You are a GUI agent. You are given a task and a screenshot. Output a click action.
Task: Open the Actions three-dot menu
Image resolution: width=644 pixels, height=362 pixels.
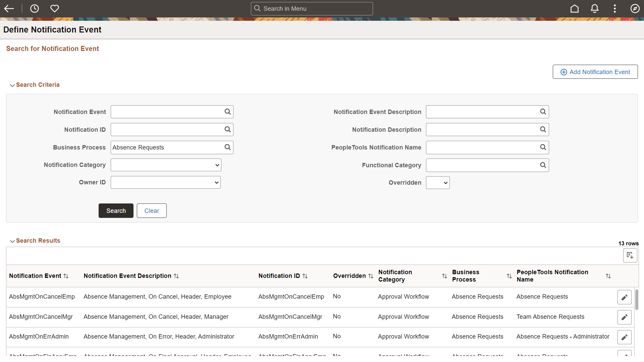[615, 9]
